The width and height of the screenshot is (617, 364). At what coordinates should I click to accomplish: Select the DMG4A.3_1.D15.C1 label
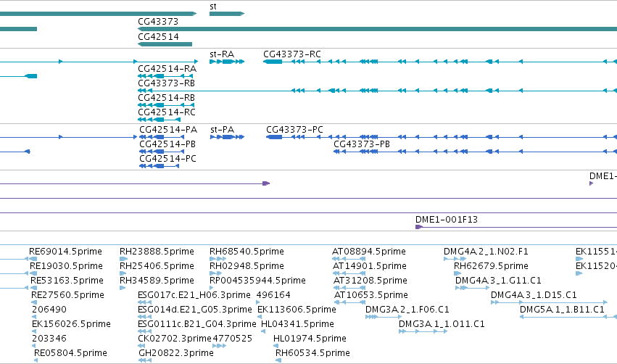point(534,295)
